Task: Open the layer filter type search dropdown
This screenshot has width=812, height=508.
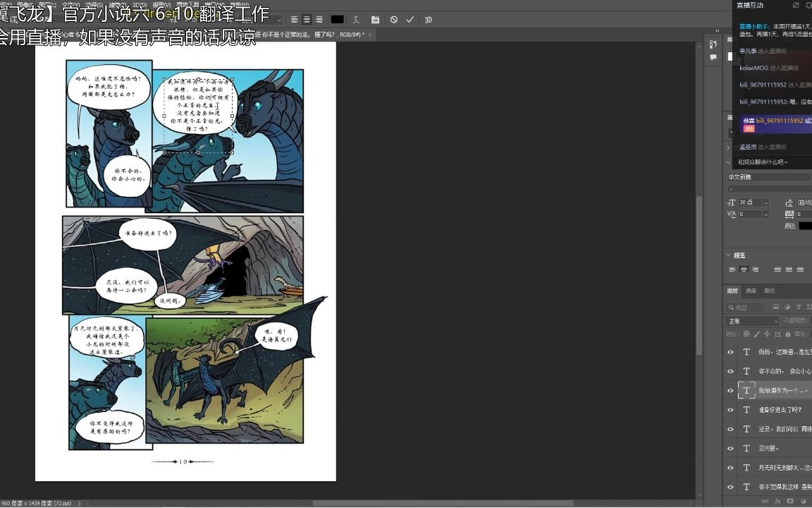Action: point(746,308)
